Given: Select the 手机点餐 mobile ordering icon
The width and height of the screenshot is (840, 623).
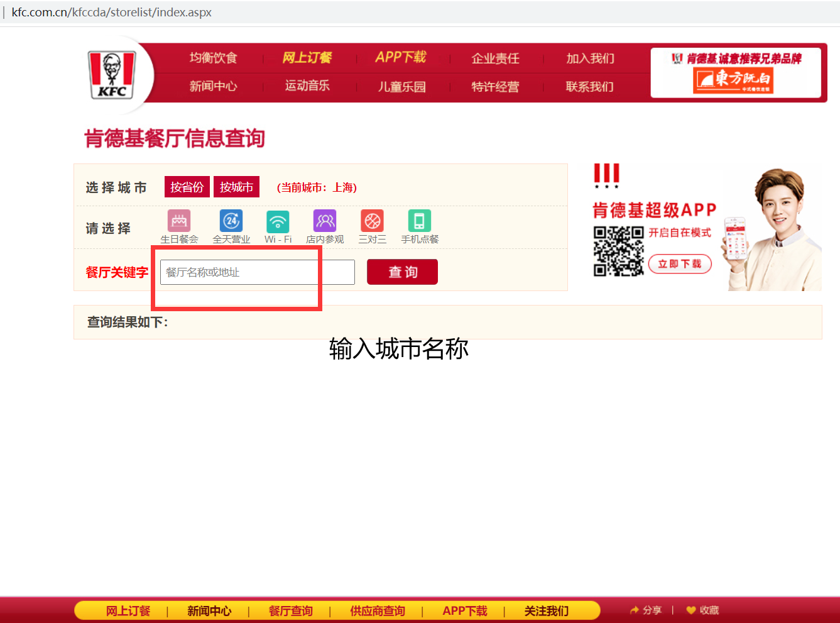Looking at the screenshot, I should 418,221.
